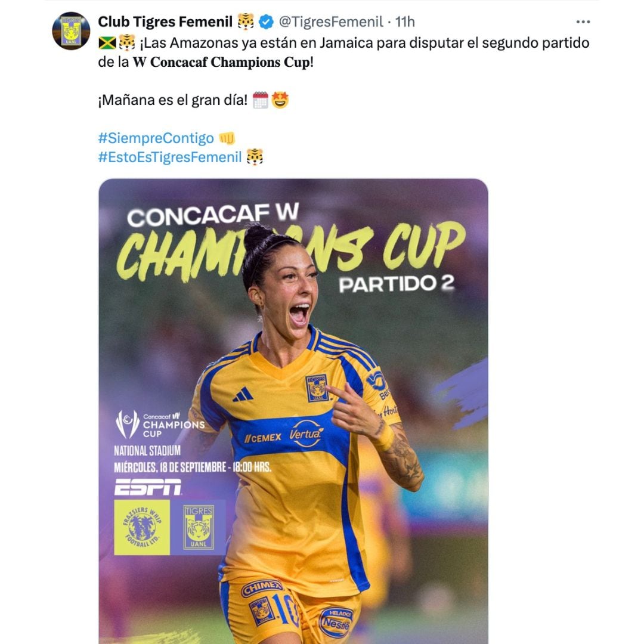Open the @TigresFemenil handle link
The image size is (644, 644).
330,22
